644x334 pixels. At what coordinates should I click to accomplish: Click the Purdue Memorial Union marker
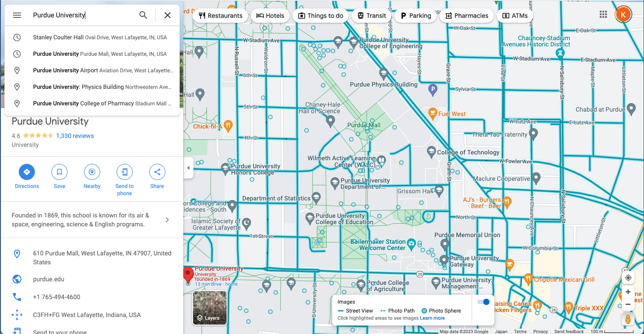coord(444,244)
